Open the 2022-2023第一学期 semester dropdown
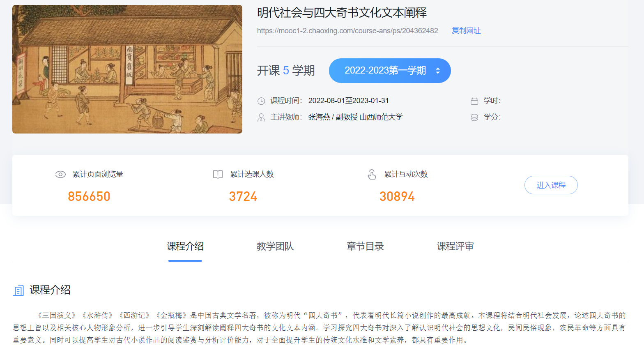Viewport: 644px width, 357px height. (385, 71)
